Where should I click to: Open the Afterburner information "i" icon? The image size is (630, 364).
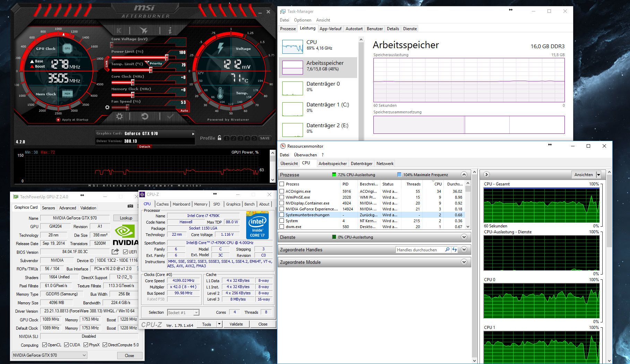click(170, 31)
